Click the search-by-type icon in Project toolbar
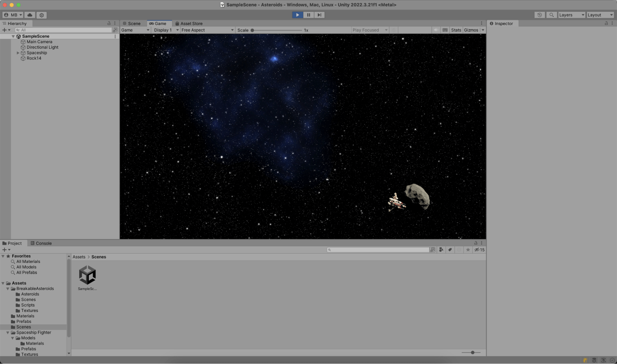This screenshot has height=364, width=617. (441, 250)
